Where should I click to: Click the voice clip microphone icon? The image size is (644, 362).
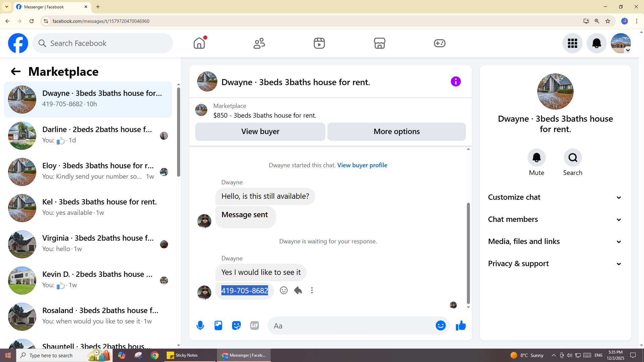click(x=200, y=325)
